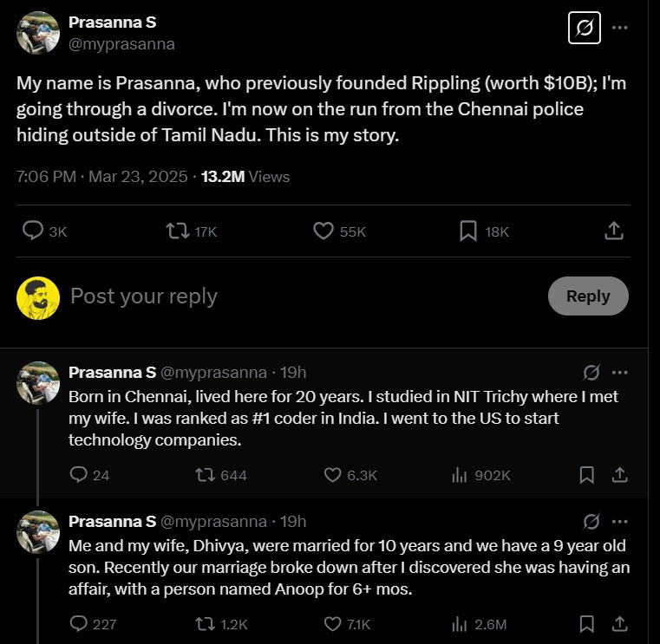Bookmark the main post with 18K bookmarks
Screen dimensions: 660x644
coord(468,231)
